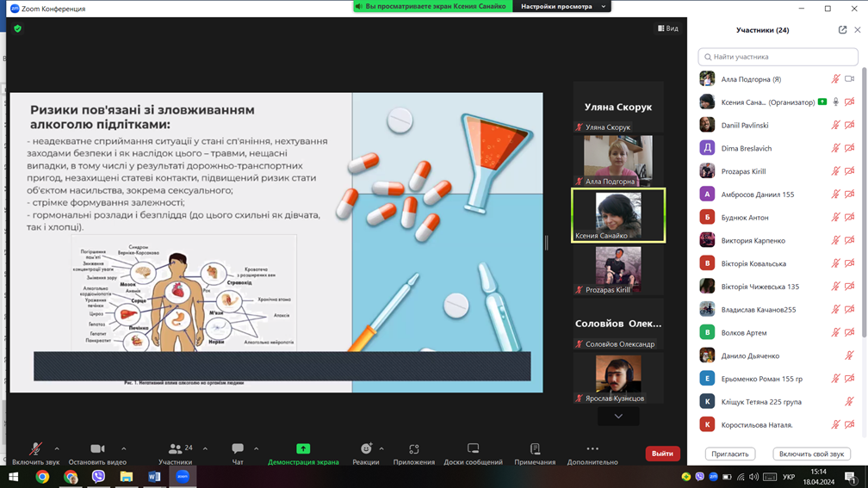Open Viber from the taskbar

98,477
